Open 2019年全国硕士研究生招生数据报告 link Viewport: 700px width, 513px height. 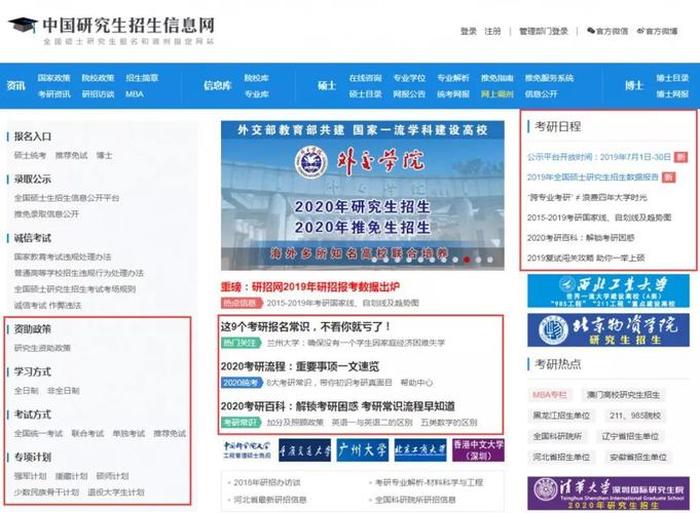[593, 177]
